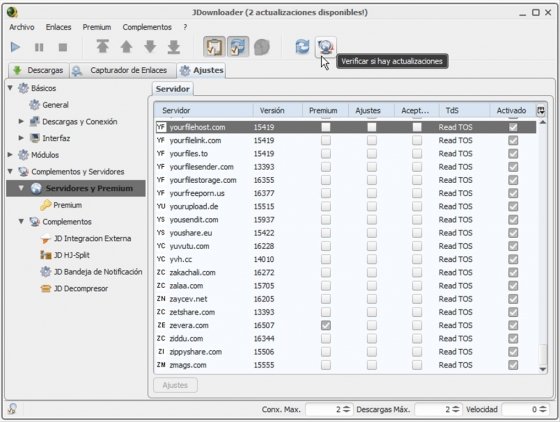560x422 pixels.
Task: Click the JDownloader logo in title bar
Action: (x=12, y=12)
